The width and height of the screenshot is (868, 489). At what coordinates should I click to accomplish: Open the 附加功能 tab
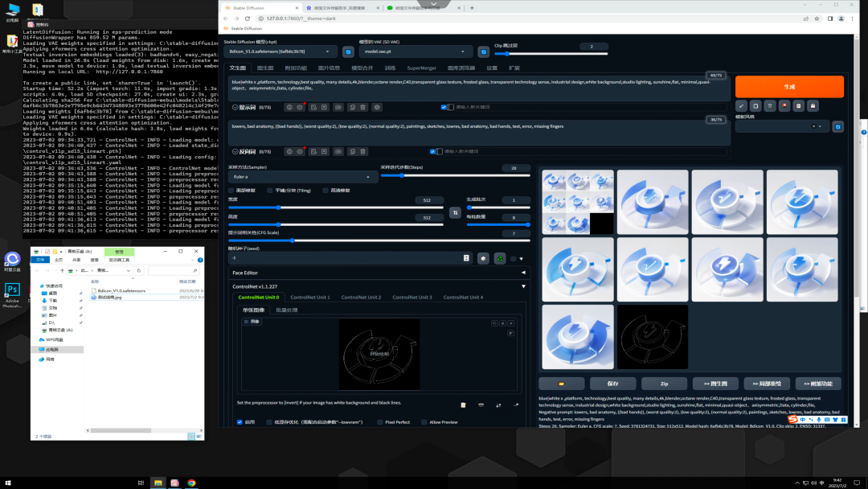coord(296,68)
